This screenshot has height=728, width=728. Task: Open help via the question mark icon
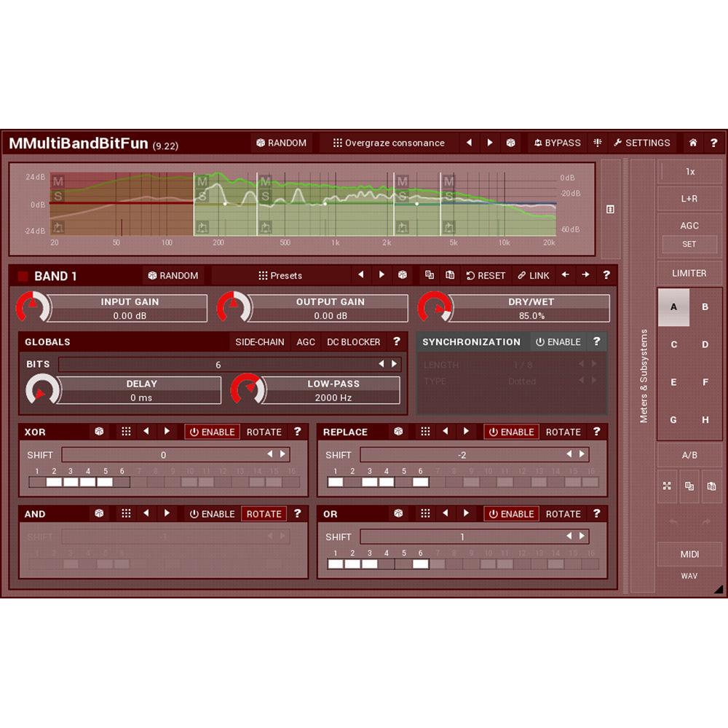click(x=715, y=143)
